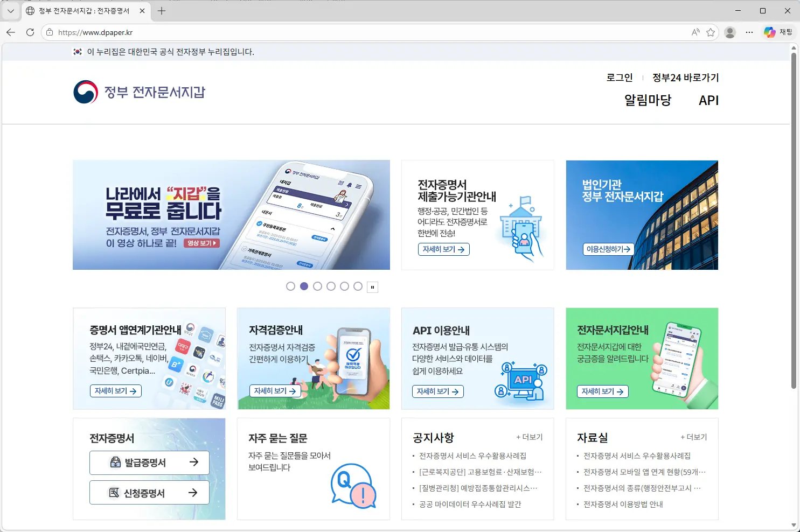Open the vertical tab list dropdown
Image resolution: width=800 pixels, height=532 pixels.
10,10
